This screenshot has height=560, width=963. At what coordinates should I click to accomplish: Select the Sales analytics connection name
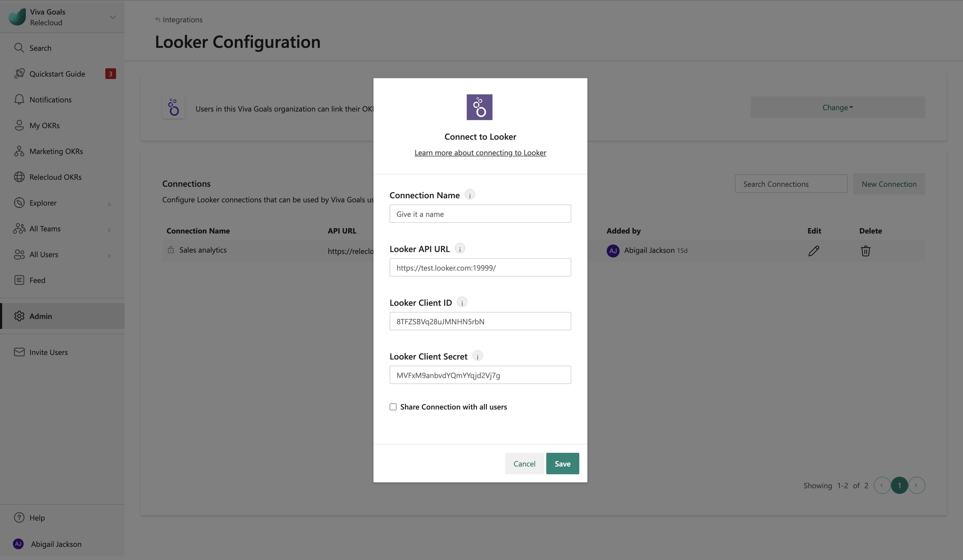203,250
